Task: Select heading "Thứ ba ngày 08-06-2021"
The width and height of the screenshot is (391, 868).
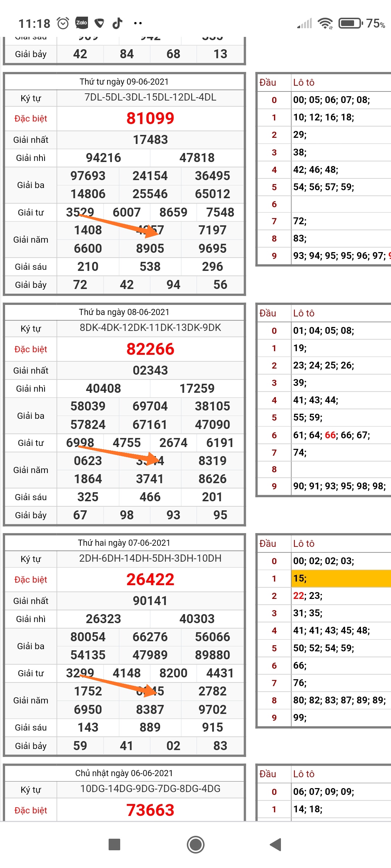Action: (x=124, y=312)
